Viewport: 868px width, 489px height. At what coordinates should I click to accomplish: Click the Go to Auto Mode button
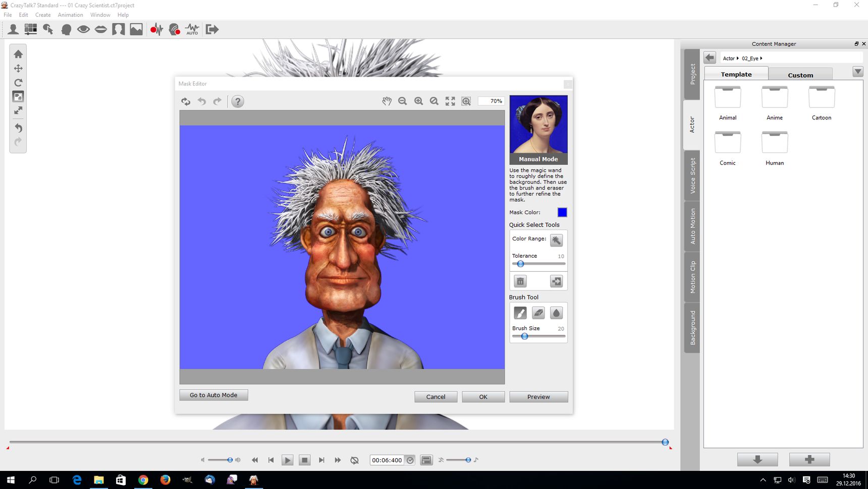(x=213, y=395)
